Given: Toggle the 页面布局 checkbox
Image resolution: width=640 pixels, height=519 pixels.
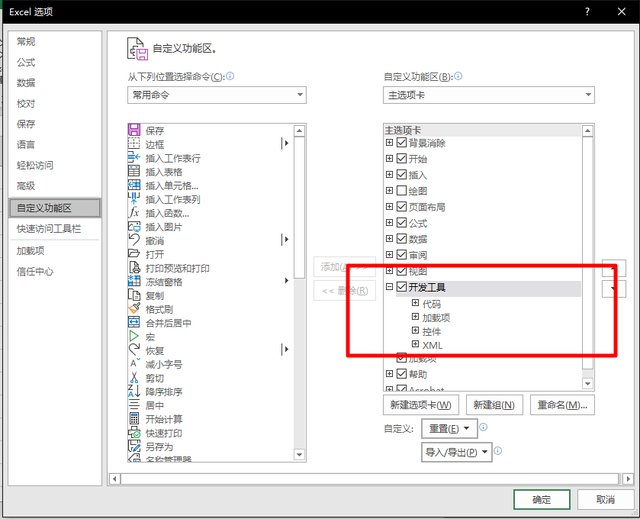Looking at the screenshot, I should [402, 206].
